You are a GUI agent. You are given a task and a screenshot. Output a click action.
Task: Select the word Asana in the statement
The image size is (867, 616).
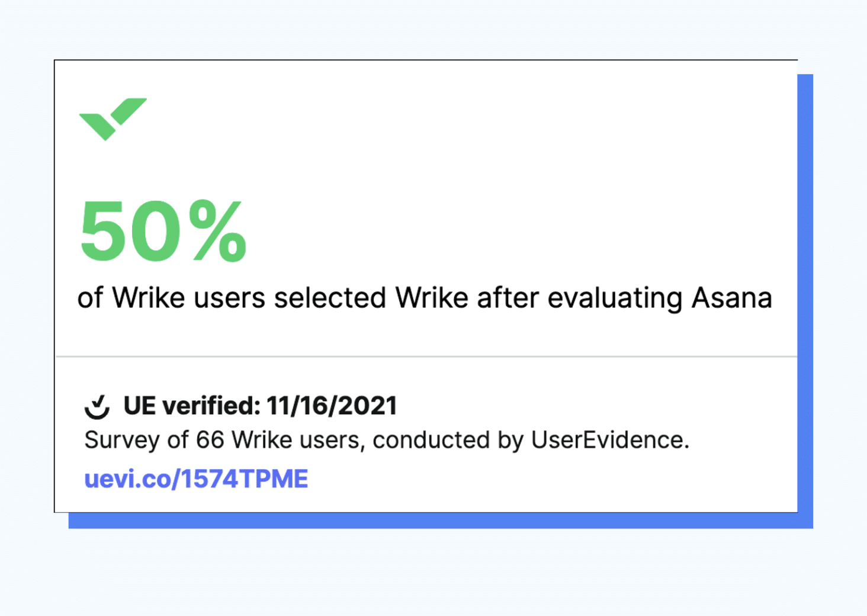pos(732,297)
